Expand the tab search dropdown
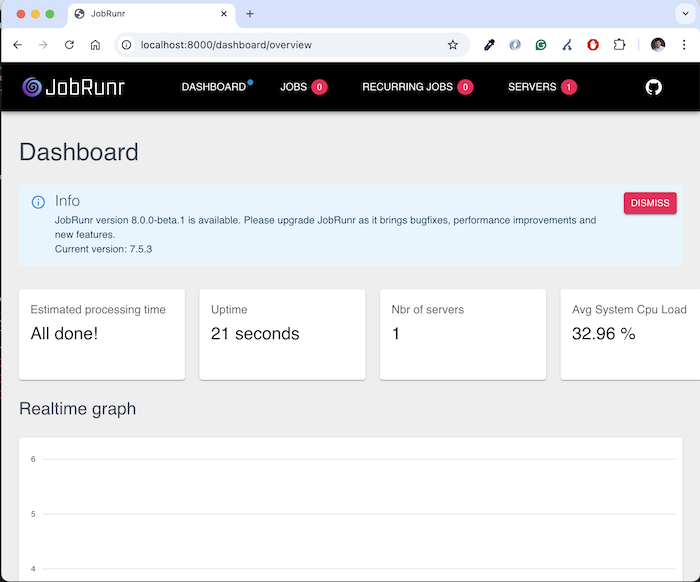700x582 pixels. pyautogui.click(x=685, y=14)
